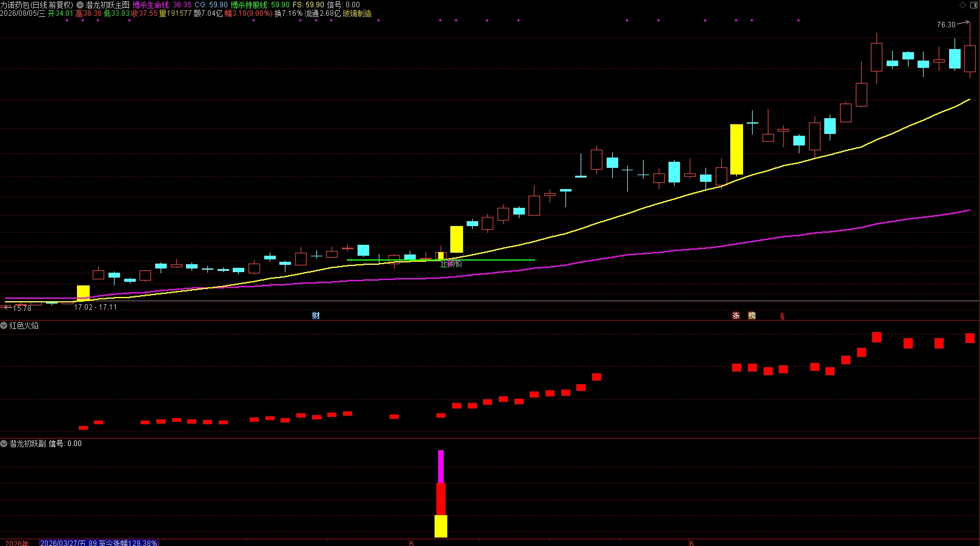Click the red $ marker icon
Viewport: 980px width, 546px height.
(782, 316)
